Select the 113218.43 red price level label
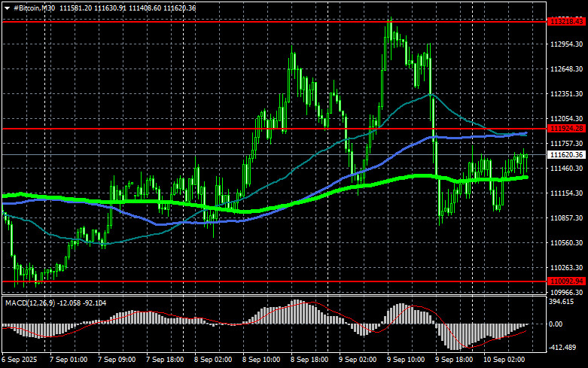 tap(566, 22)
